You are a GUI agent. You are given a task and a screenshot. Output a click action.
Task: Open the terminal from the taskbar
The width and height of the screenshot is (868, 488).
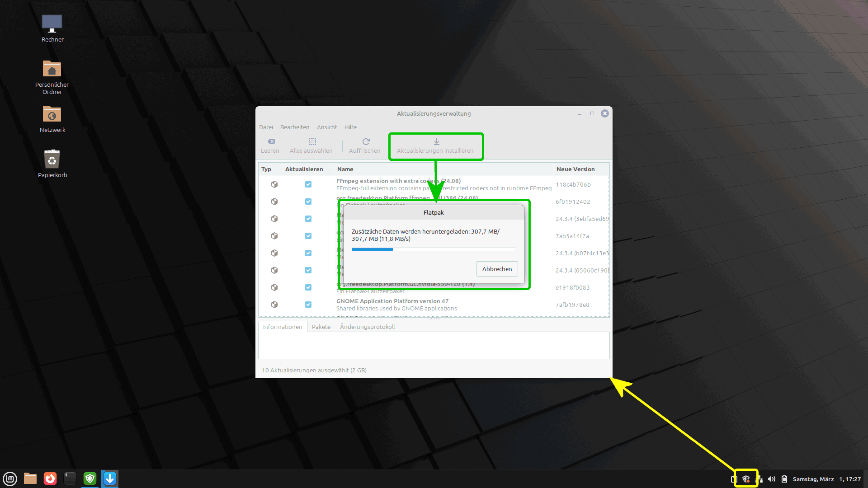click(70, 479)
